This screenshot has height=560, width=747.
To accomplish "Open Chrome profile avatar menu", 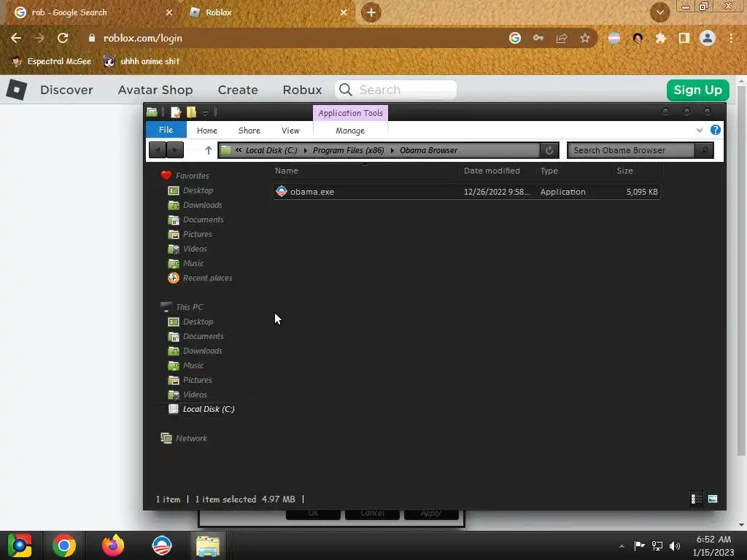I will [x=708, y=38].
